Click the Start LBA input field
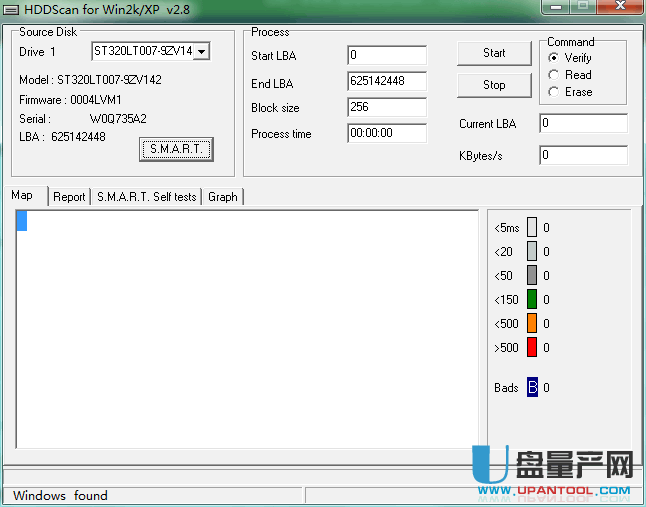646x507 pixels. pyautogui.click(x=387, y=55)
